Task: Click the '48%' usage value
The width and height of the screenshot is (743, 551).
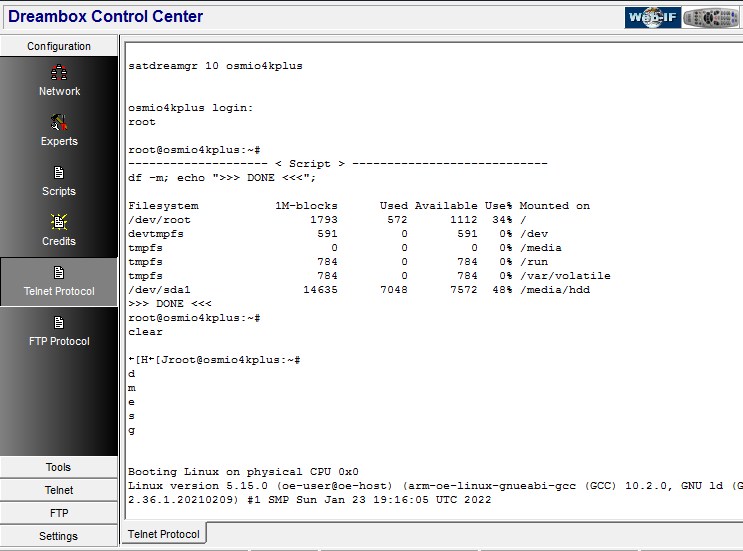Action: pyautogui.click(x=502, y=289)
